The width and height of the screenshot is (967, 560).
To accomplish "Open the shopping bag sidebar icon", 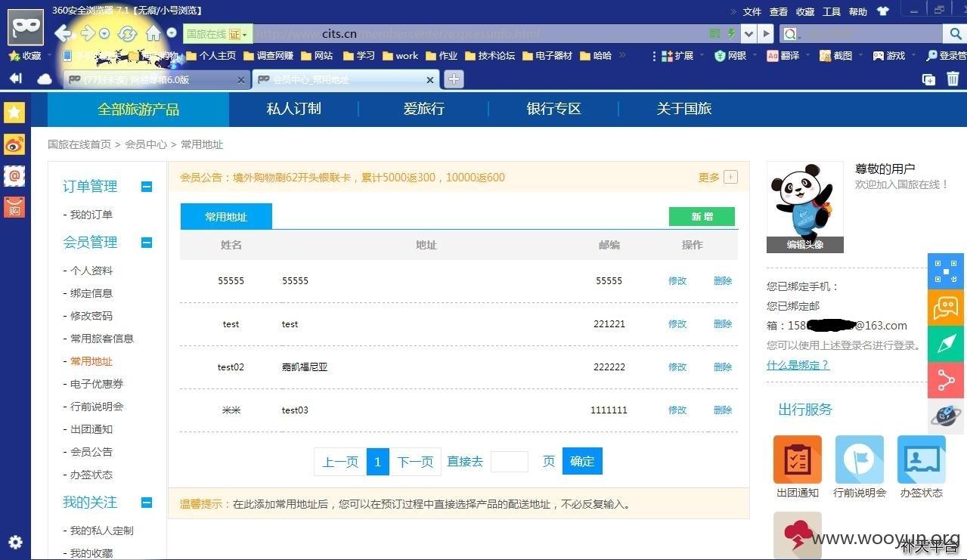I will [x=14, y=207].
